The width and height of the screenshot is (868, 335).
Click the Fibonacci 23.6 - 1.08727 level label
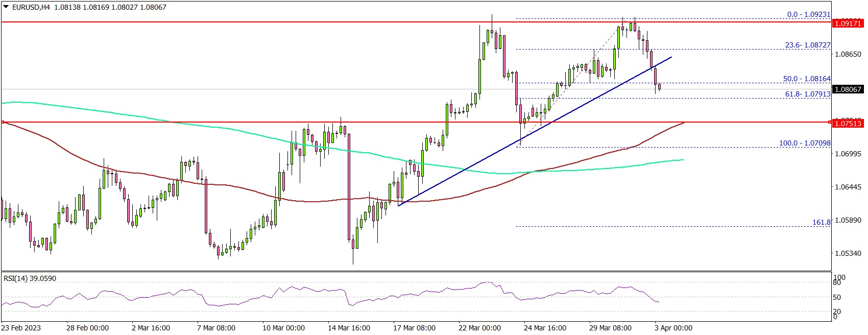[x=807, y=45]
